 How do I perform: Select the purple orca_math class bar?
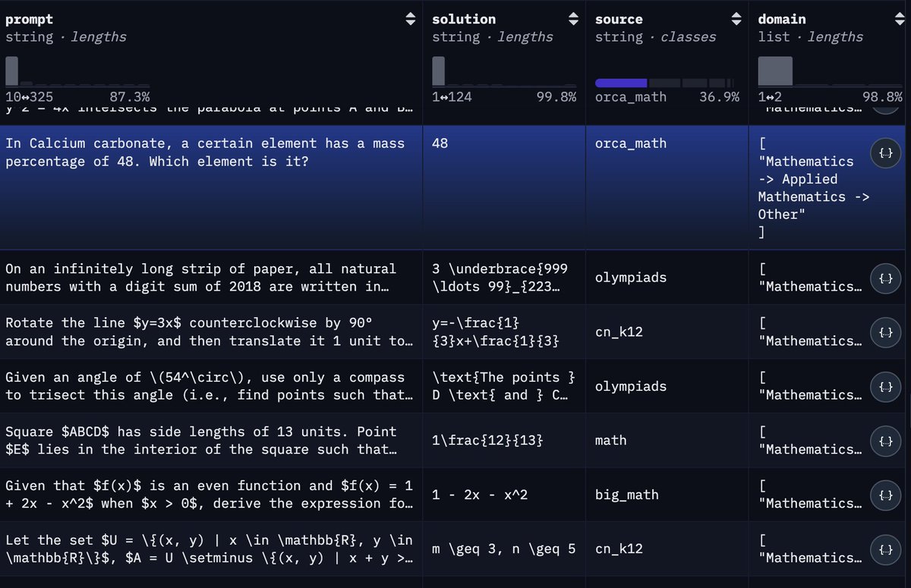coord(620,83)
